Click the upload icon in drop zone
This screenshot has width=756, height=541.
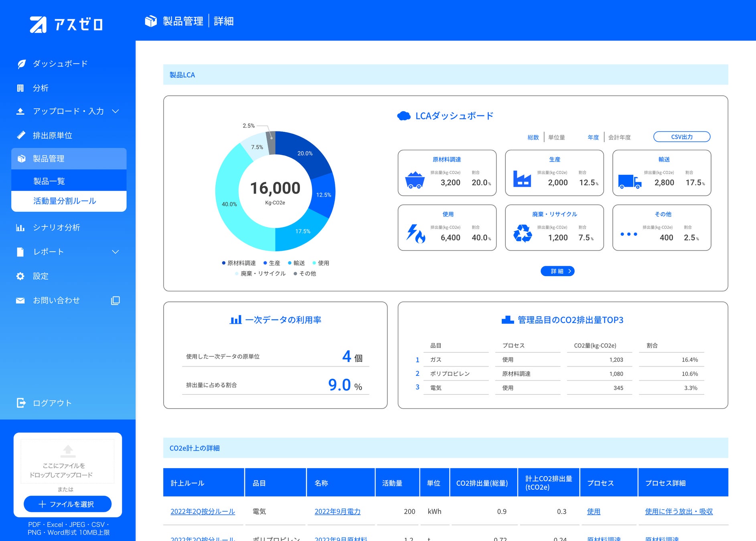pos(68,451)
